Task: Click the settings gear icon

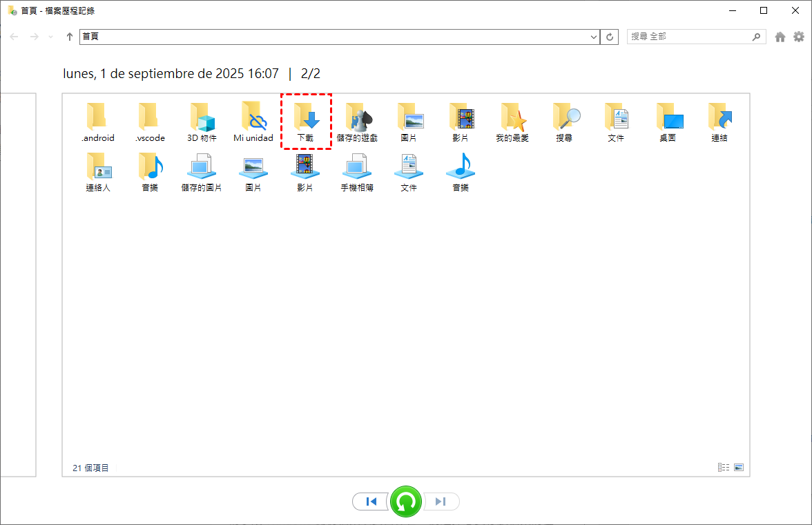Action: tap(799, 37)
